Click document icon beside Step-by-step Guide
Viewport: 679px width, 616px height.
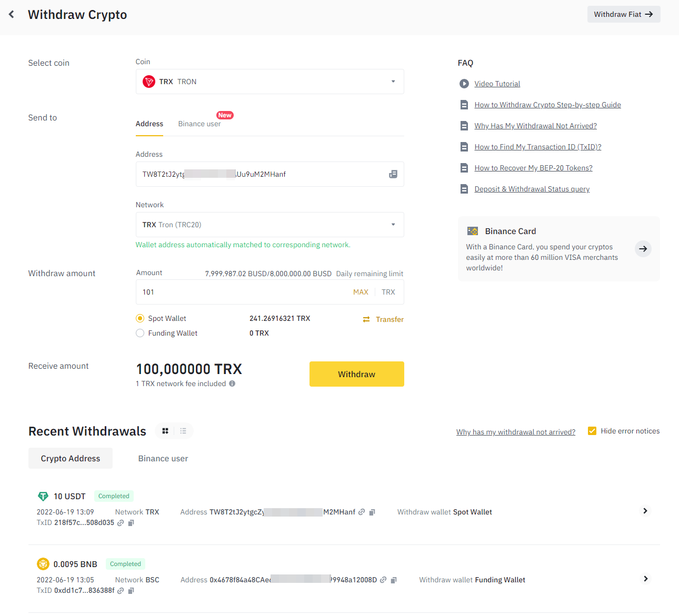[464, 105]
